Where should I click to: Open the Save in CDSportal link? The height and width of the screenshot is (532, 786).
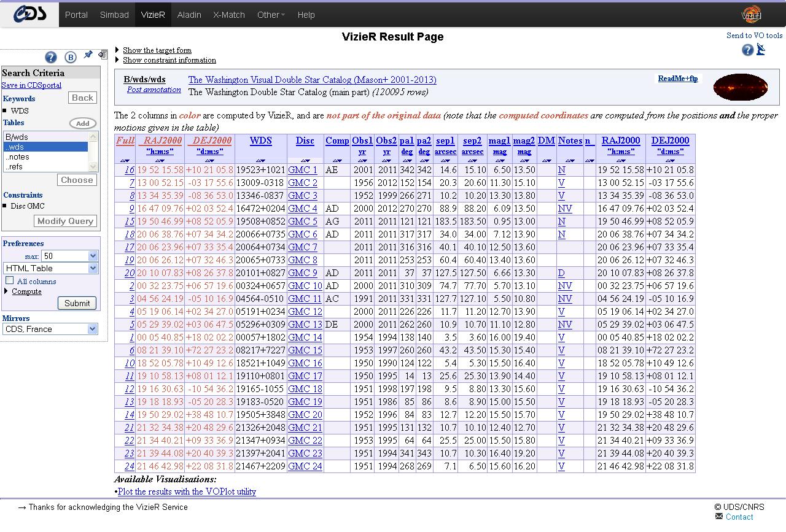[x=31, y=85]
